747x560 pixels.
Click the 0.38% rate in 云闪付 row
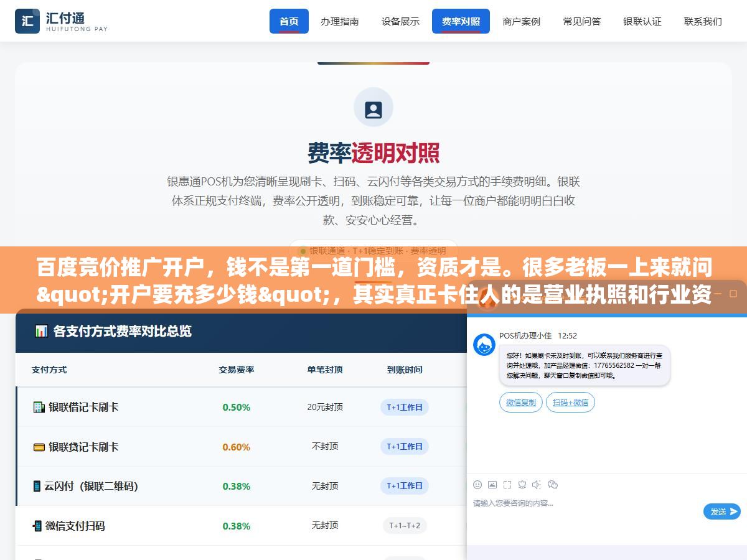237,487
